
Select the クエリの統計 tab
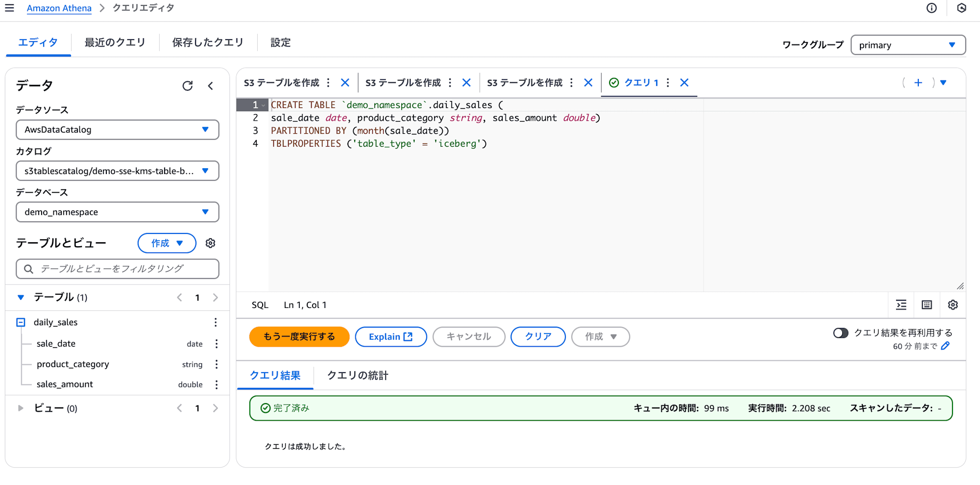pos(358,376)
